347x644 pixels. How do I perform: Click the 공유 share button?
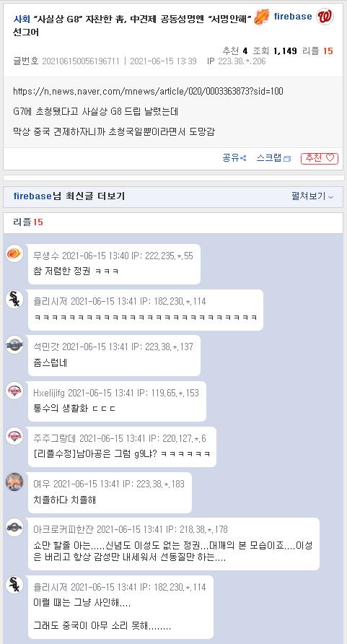(x=234, y=158)
